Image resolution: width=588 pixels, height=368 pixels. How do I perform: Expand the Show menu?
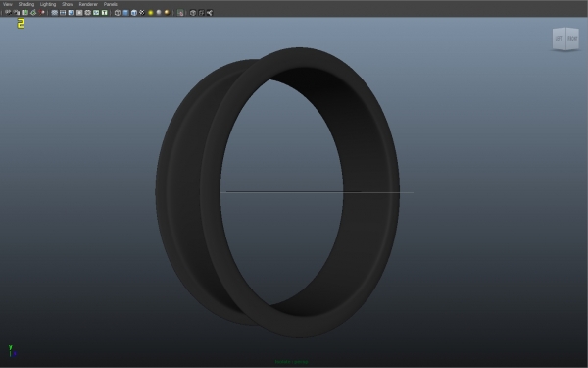pyautogui.click(x=68, y=4)
